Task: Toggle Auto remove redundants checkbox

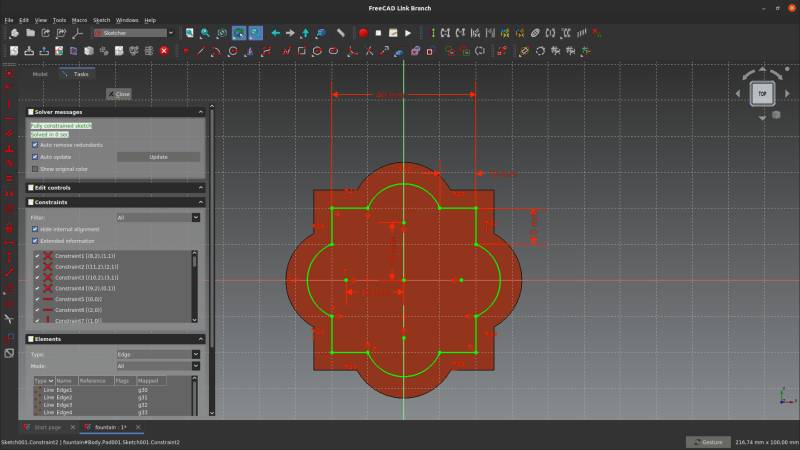Action: [35, 145]
